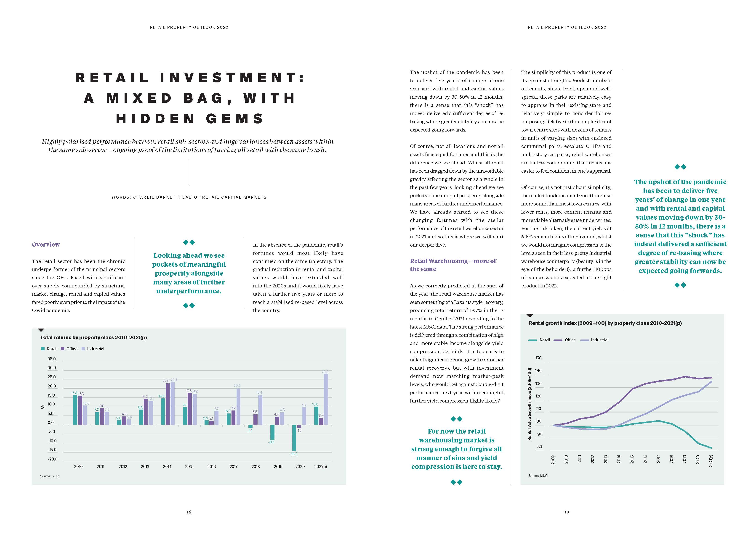Click the Industrial legend swatch in bar chart
The image size is (756, 534).
point(83,349)
